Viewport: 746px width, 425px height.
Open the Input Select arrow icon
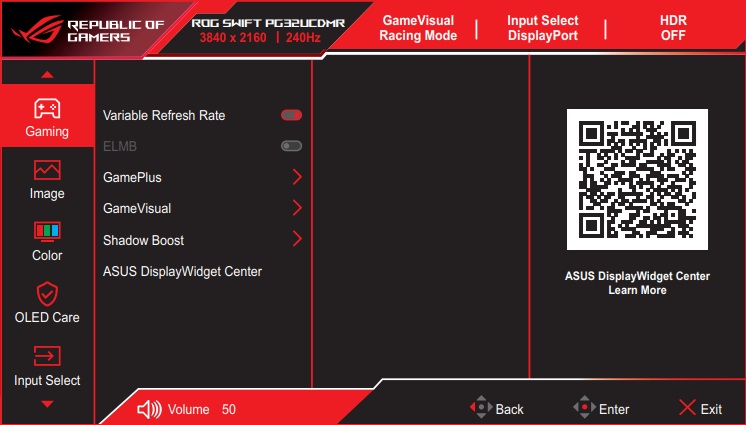47,356
